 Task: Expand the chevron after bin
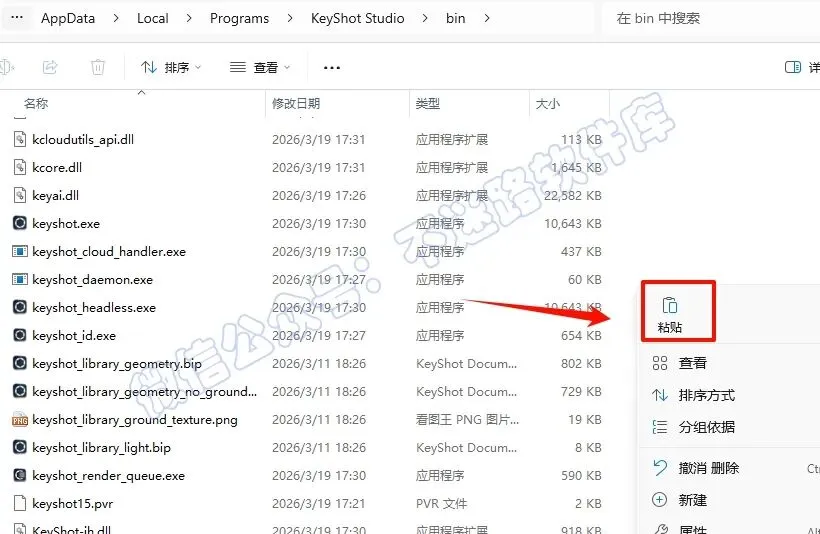point(487,18)
